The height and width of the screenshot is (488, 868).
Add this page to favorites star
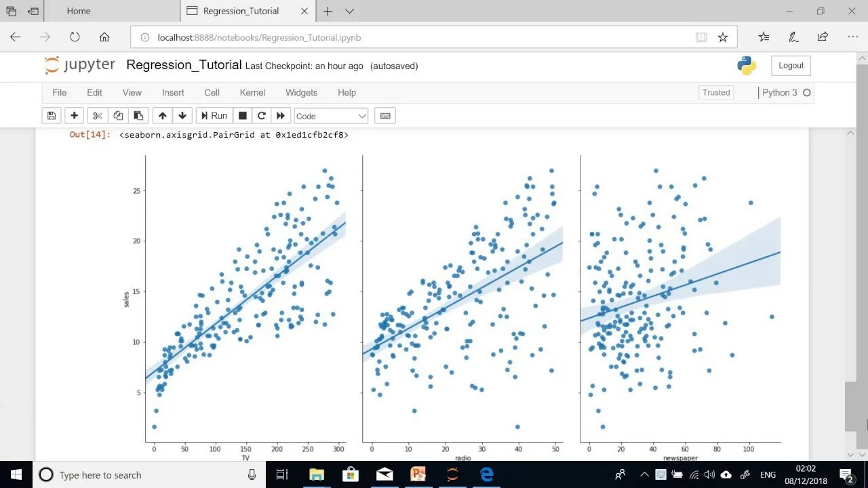[723, 37]
